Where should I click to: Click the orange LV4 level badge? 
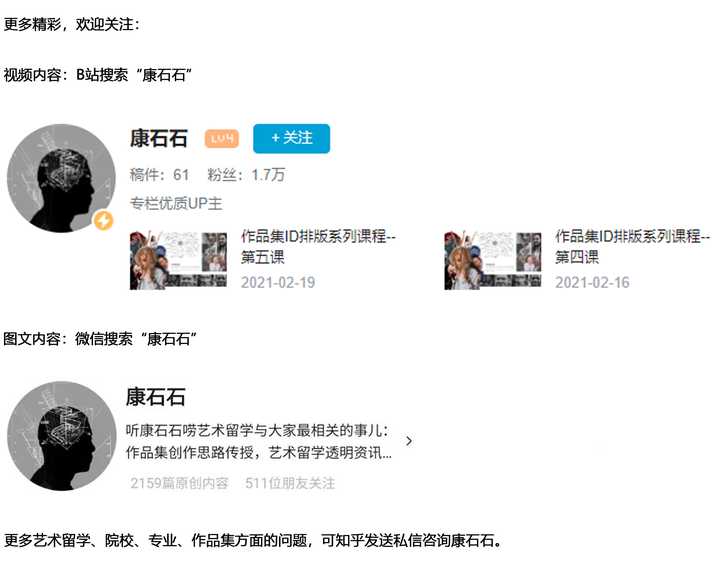[x=222, y=138]
